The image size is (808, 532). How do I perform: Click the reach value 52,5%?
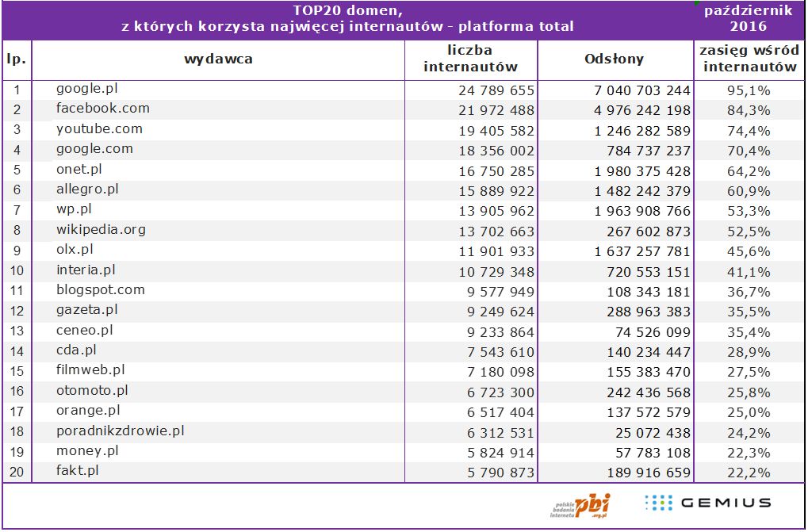click(x=749, y=232)
